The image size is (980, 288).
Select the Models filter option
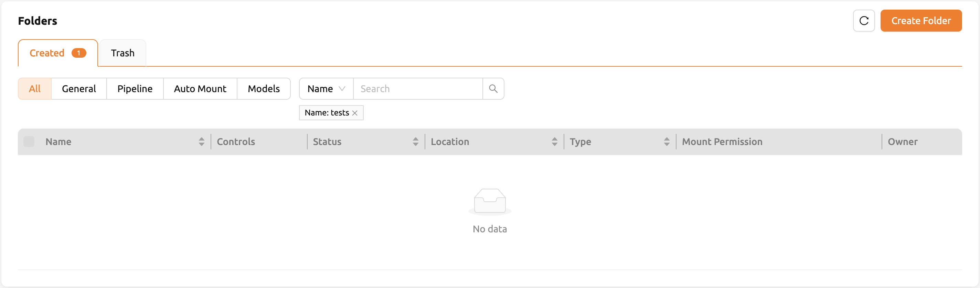coord(264,89)
